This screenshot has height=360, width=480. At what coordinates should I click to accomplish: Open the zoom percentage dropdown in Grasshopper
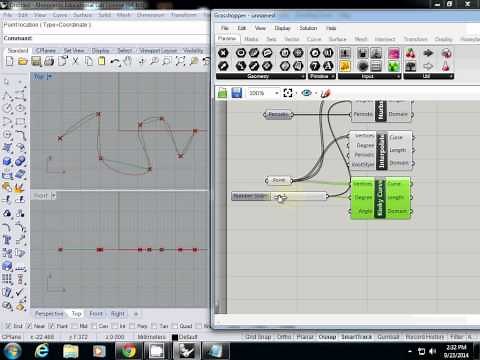click(x=277, y=93)
